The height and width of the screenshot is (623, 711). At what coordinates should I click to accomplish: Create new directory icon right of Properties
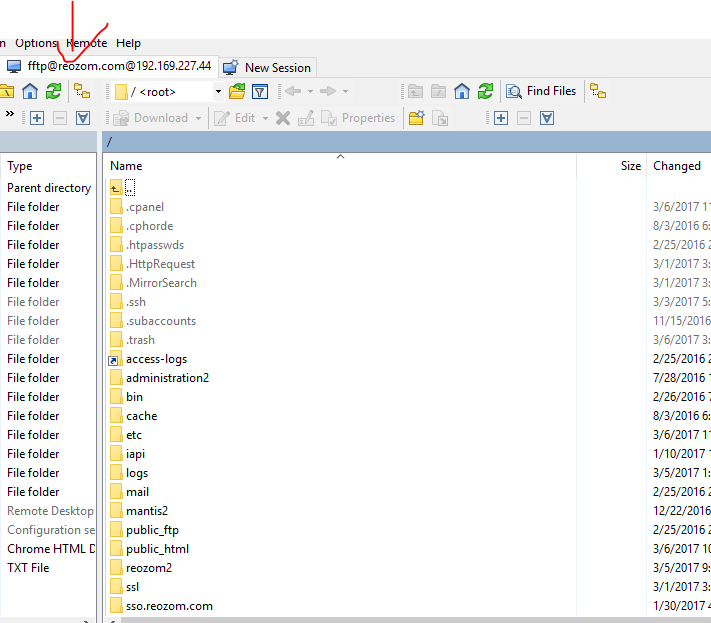pos(415,118)
